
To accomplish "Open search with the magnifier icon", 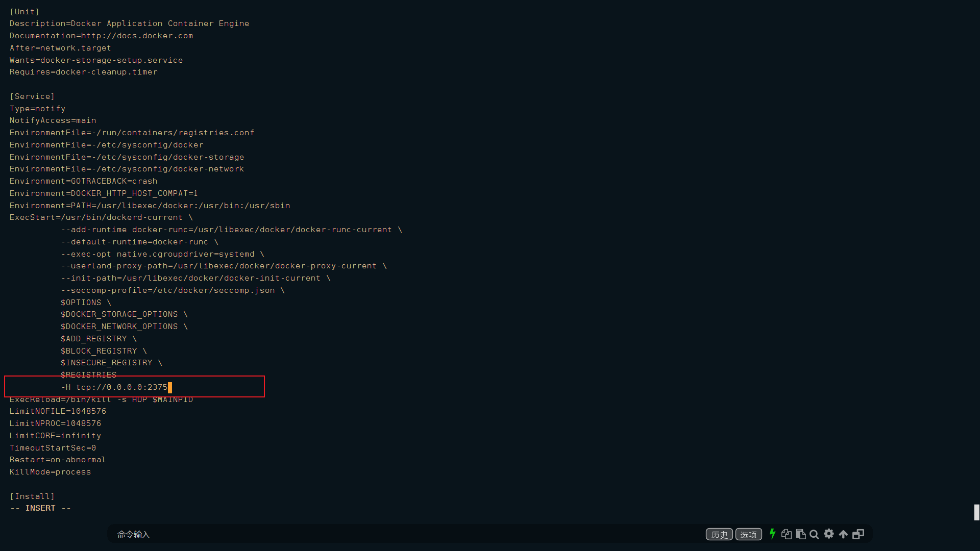I will 815,535.
